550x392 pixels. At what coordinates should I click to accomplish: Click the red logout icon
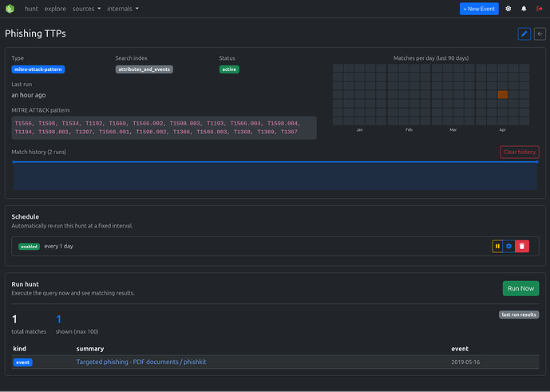click(x=540, y=9)
